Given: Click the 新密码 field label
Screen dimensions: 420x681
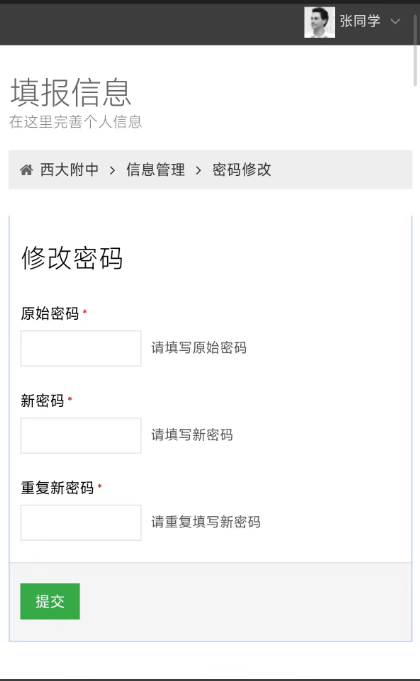Looking at the screenshot, I should pyautogui.click(x=42, y=400).
